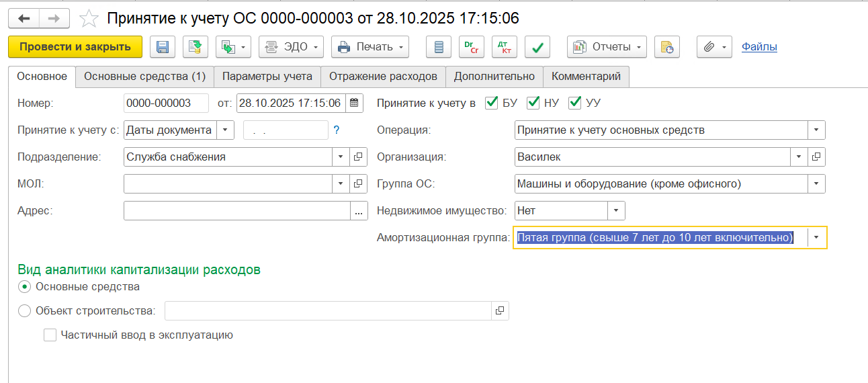Switch to the Основное tab
This screenshot has width=868, height=383.
click(x=42, y=77)
